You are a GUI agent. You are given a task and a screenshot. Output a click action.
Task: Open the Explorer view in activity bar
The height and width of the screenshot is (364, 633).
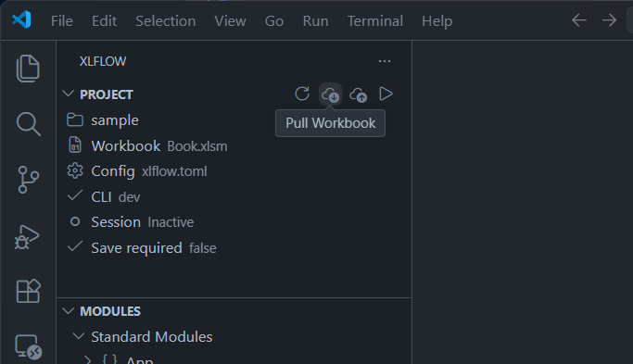point(28,69)
